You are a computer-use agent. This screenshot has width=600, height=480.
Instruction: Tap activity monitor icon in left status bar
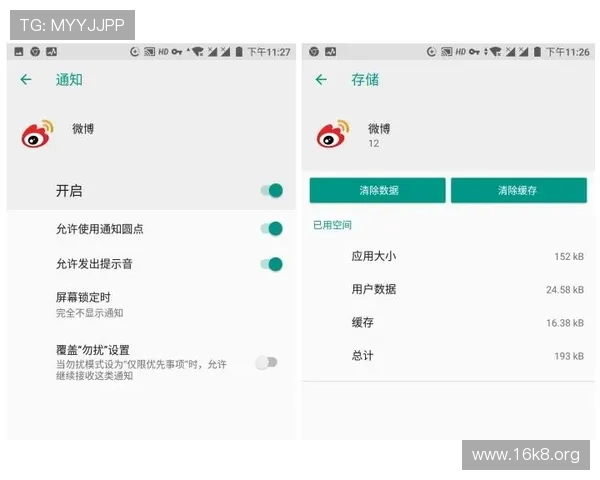51,52
